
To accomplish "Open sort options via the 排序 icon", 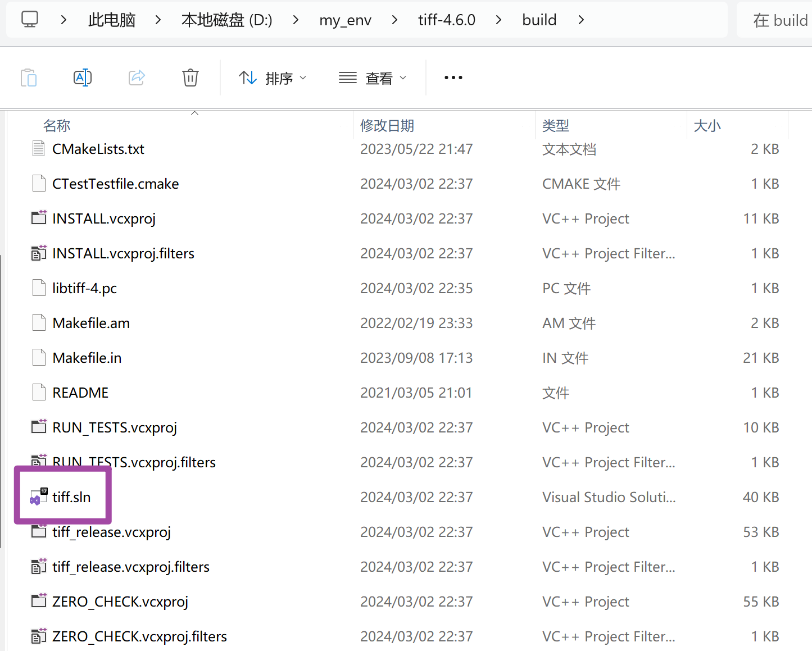I will point(248,78).
